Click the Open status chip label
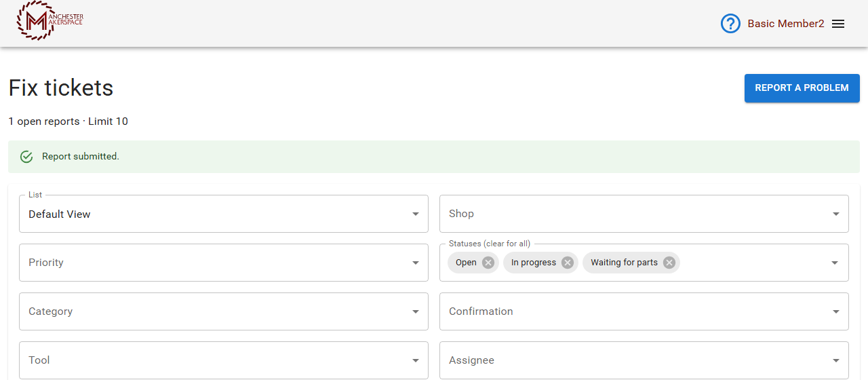Image resolution: width=868 pixels, height=380 pixels. pyautogui.click(x=466, y=263)
